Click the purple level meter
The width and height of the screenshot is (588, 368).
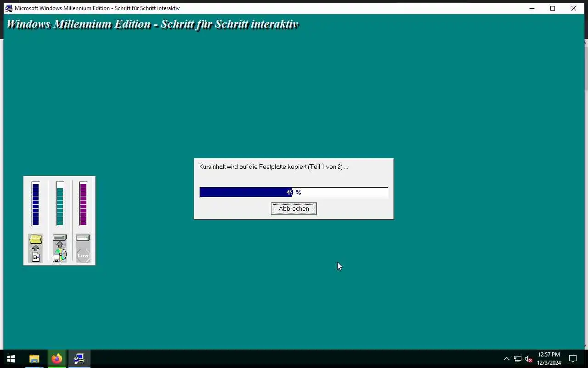[83, 204]
